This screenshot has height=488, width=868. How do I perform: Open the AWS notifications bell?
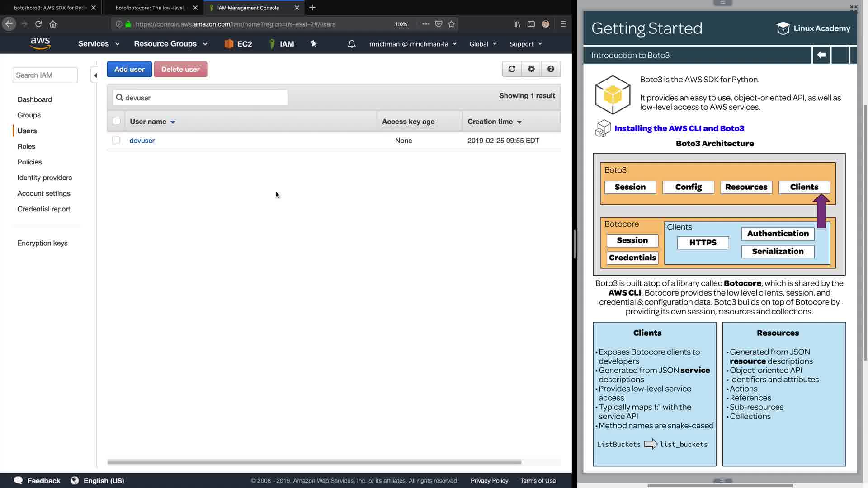[x=351, y=44]
